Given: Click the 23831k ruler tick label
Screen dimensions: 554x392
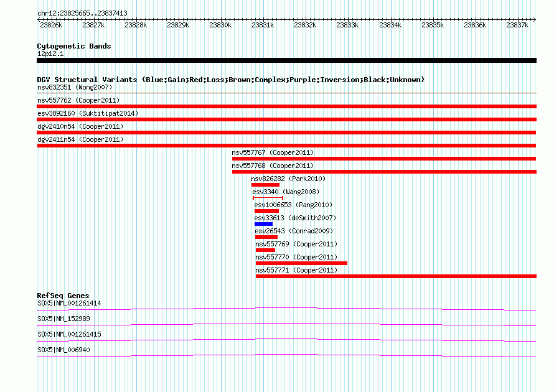Looking at the screenshot, I should (263, 25).
